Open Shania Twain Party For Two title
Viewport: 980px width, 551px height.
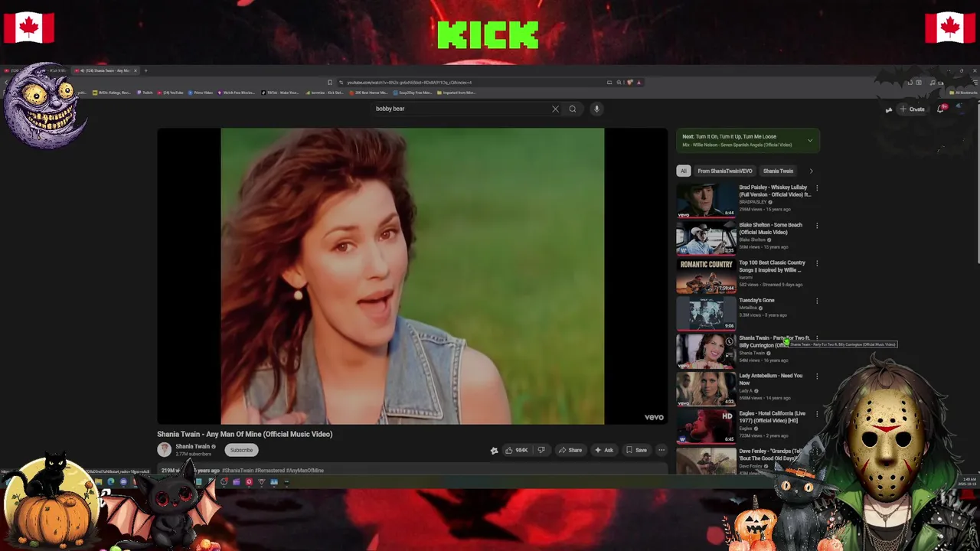click(x=774, y=341)
